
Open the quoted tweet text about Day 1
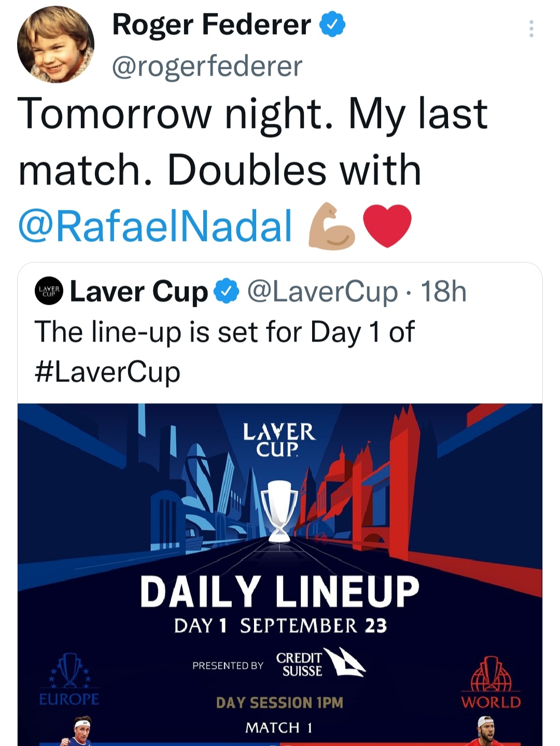(225, 351)
